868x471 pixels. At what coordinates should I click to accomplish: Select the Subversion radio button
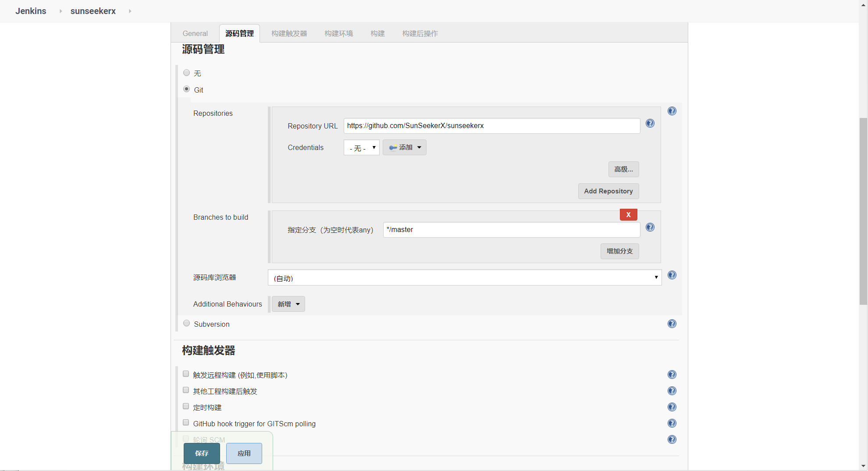pyautogui.click(x=187, y=323)
